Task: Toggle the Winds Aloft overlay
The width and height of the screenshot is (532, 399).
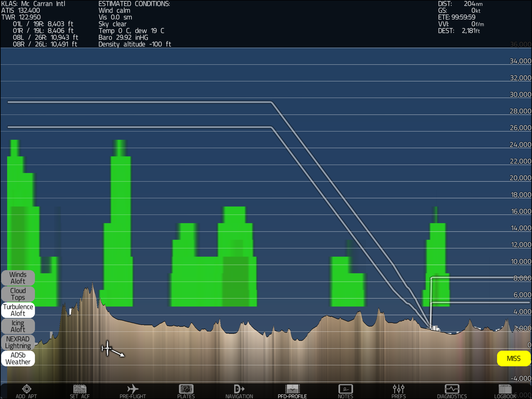Action: pyautogui.click(x=18, y=278)
